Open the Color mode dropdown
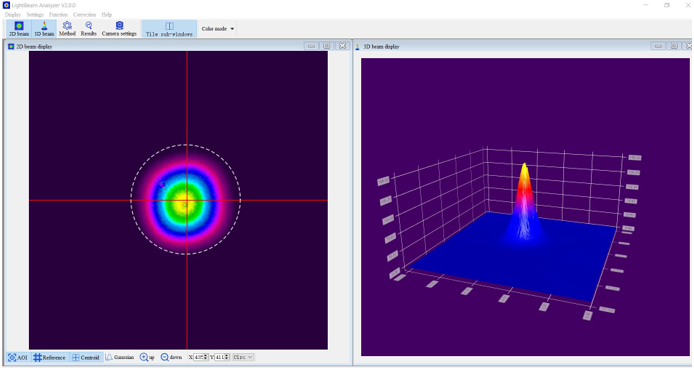The height and width of the screenshot is (370, 694). [x=218, y=29]
